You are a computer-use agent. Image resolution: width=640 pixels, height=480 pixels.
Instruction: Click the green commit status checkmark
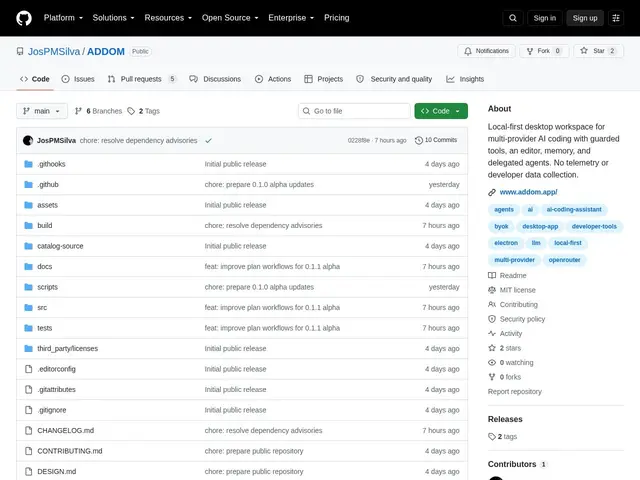[209, 140]
